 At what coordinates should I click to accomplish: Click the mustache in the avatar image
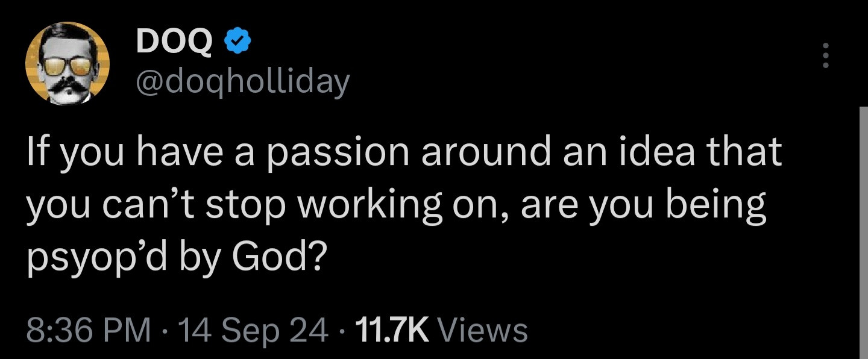click(x=68, y=87)
